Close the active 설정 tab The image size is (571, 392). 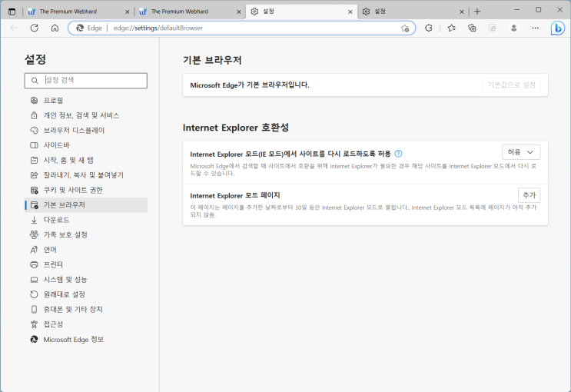tap(350, 12)
